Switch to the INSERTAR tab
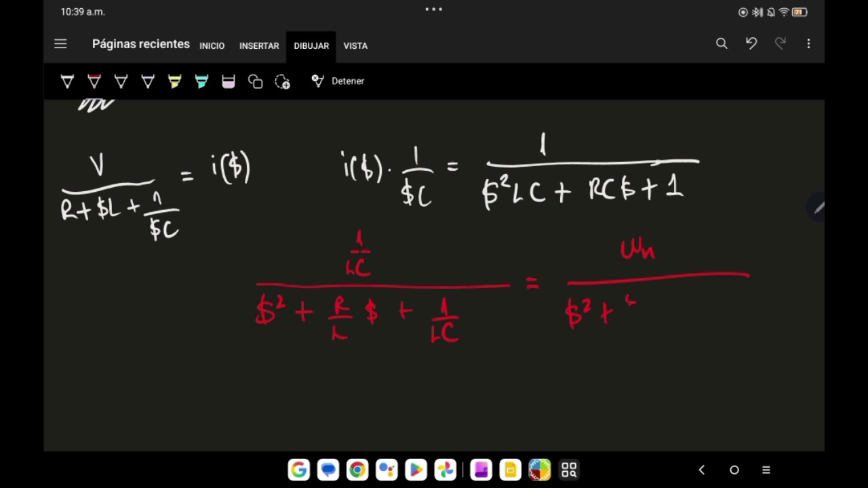Viewport: 868px width, 488px height. (259, 46)
